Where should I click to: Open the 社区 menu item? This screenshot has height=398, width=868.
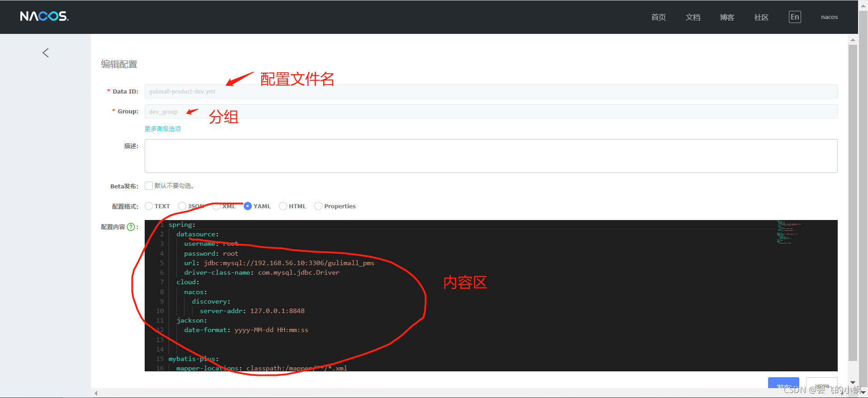point(761,17)
